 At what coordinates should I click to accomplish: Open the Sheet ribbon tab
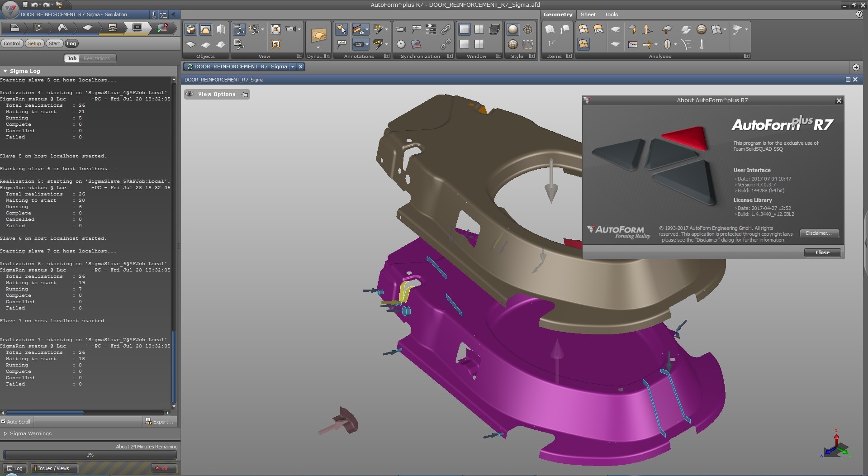click(588, 14)
